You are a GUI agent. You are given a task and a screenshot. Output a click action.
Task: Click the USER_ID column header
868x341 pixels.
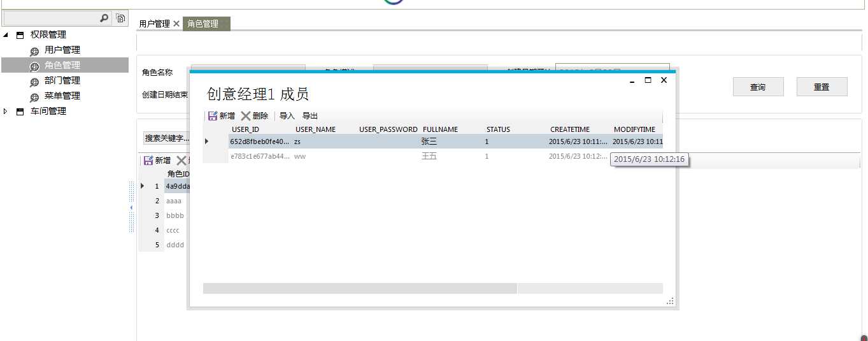point(245,129)
